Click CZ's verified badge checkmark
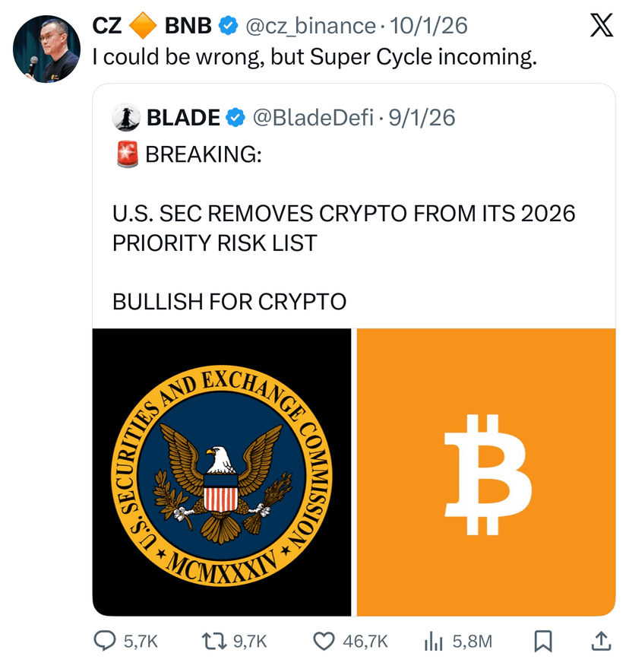This screenshot has height=672, width=629. (x=226, y=27)
